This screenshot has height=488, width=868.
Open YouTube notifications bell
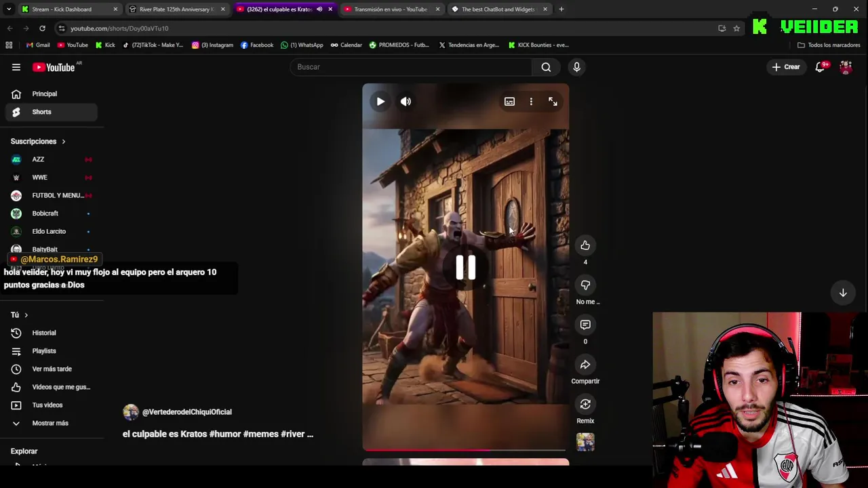click(x=821, y=67)
